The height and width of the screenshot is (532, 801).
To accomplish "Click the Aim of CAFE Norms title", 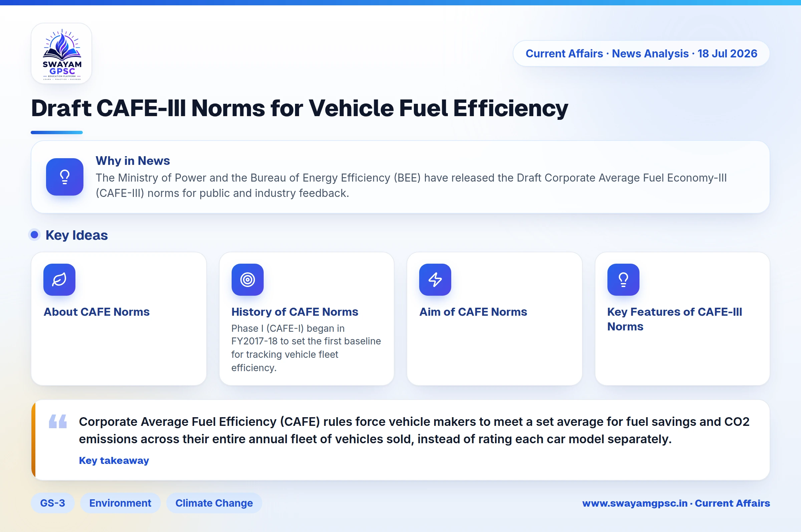I will pos(473,312).
